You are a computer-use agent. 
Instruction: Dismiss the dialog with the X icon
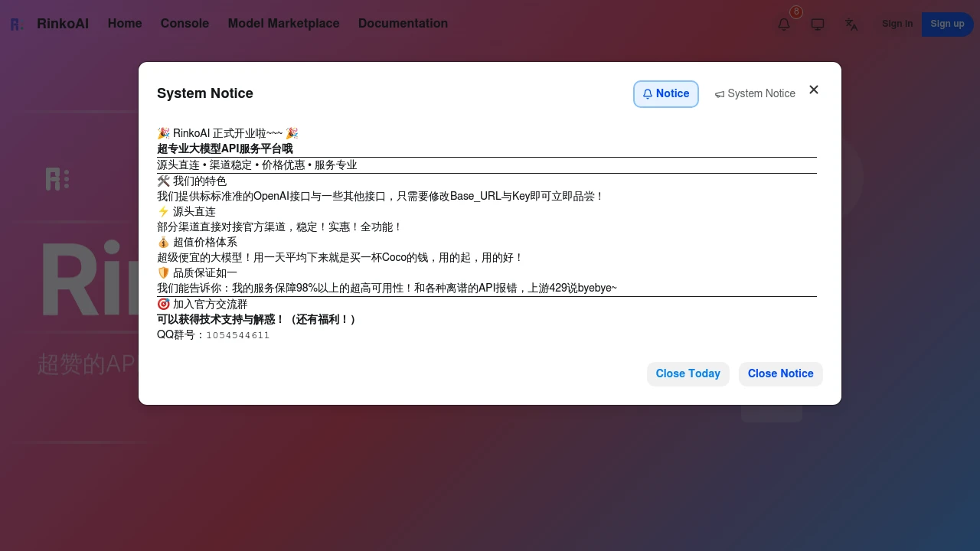coord(814,90)
